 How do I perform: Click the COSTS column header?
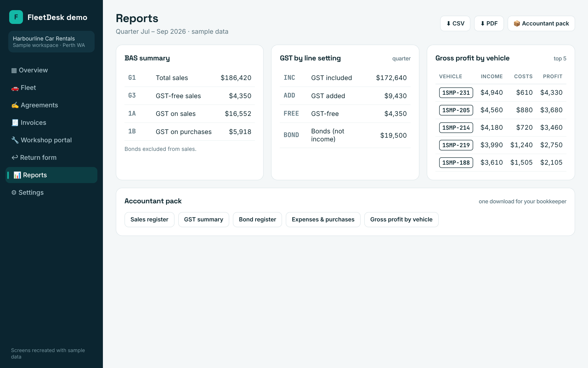pyautogui.click(x=523, y=76)
